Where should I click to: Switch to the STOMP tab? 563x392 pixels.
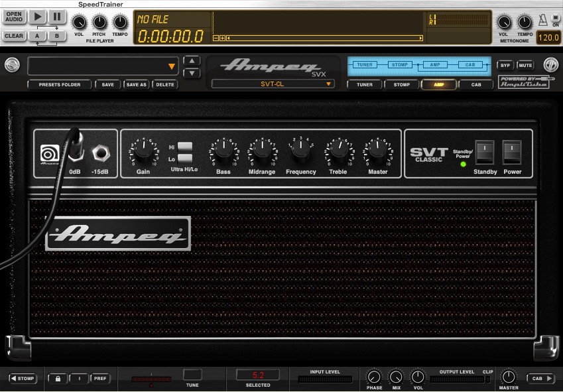pyautogui.click(x=402, y=85)
